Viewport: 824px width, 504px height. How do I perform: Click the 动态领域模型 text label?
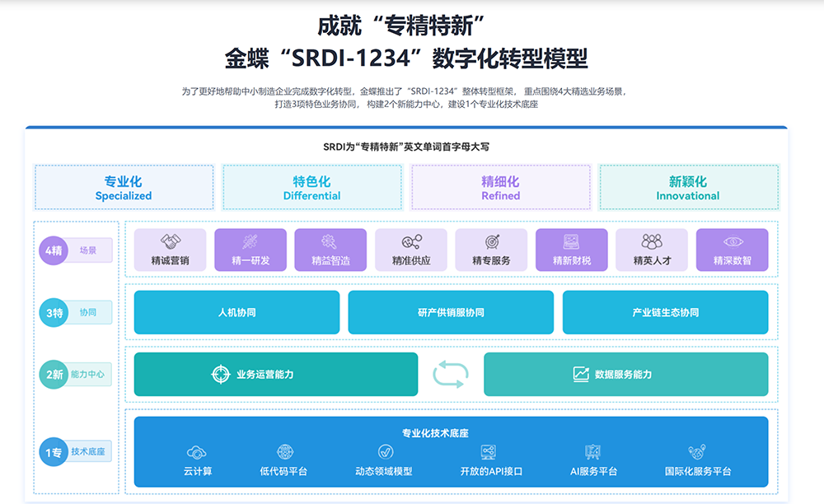point(384,471)
